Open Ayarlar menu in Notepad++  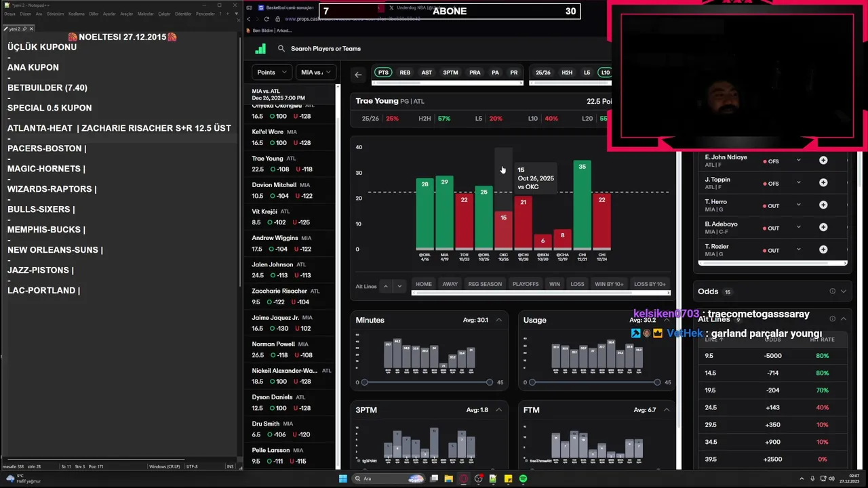pyautogui.click(x=109, y=14)
